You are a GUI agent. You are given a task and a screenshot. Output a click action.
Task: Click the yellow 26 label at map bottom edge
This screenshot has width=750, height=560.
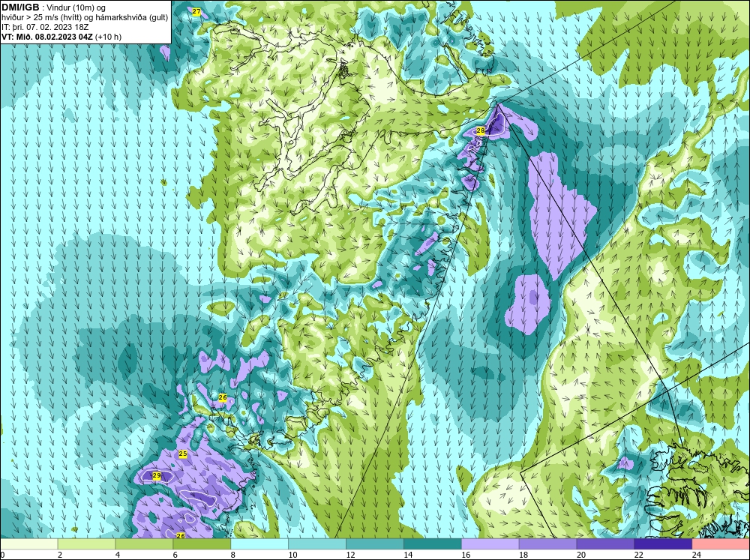[x=181, y=535]
